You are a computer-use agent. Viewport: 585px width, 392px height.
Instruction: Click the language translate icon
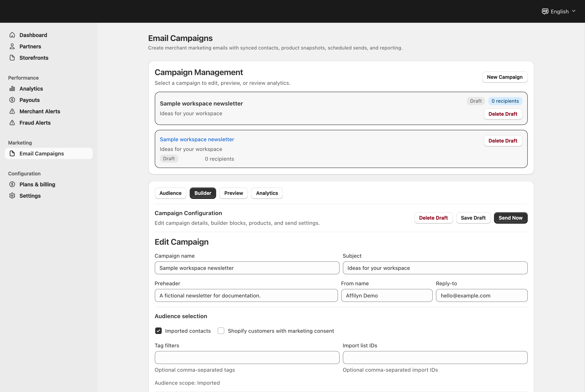point(545,11)
